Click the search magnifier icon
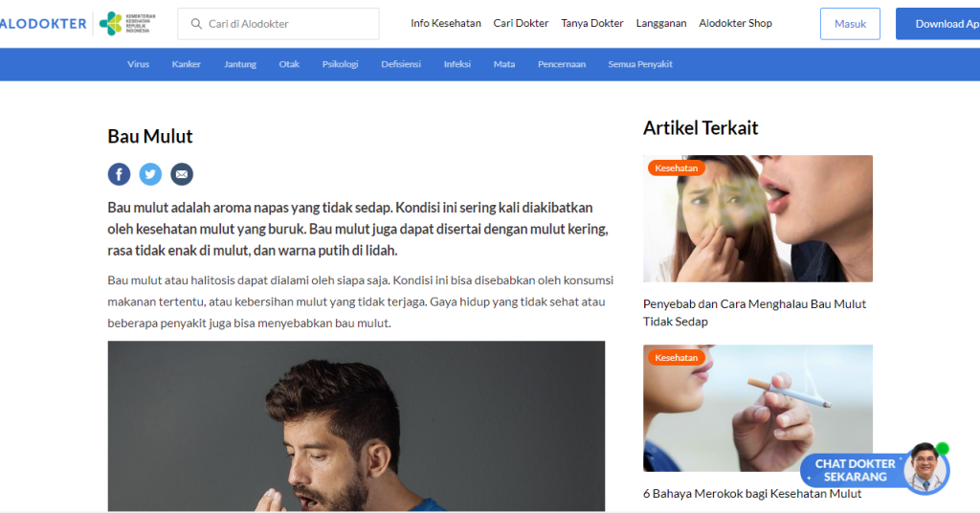Image resolution: width=980 pixels, height=513 pixels. [196, 24]
